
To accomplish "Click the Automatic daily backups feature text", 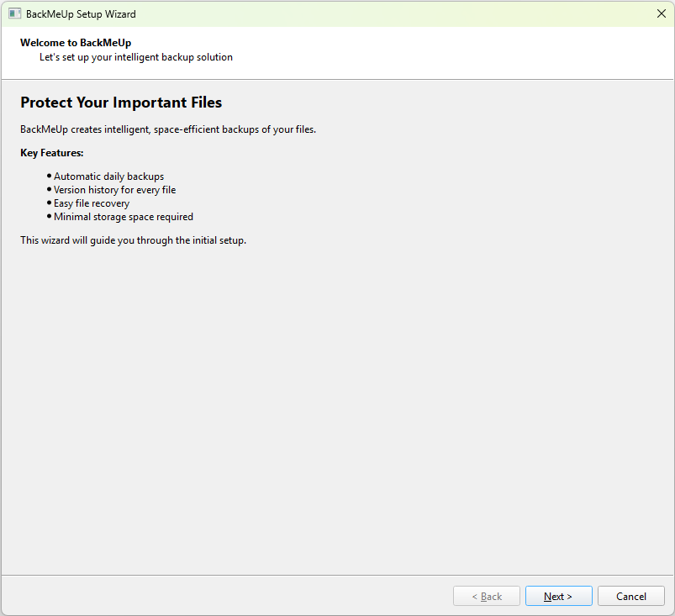I will pos(108,176).
